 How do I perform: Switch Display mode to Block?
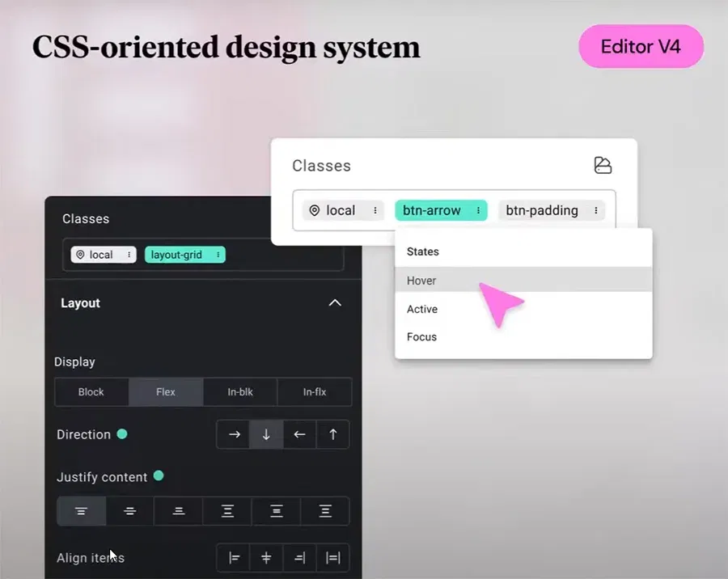[91, 391]
